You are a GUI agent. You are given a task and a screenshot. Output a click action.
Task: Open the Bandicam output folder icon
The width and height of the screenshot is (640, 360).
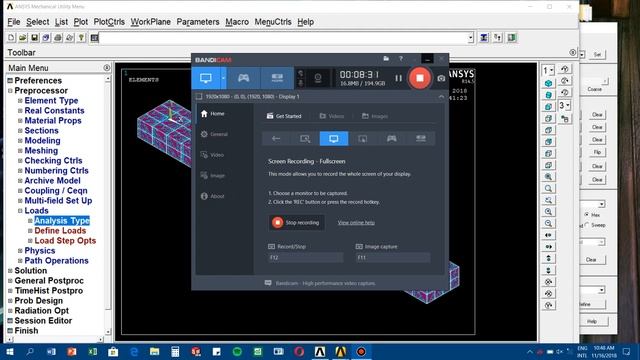coord(386,59)
